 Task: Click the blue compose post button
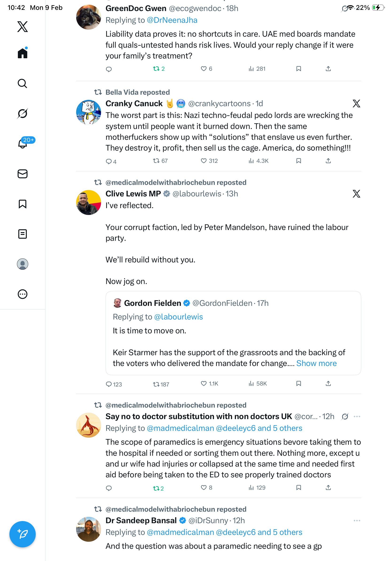pos(23,534)
